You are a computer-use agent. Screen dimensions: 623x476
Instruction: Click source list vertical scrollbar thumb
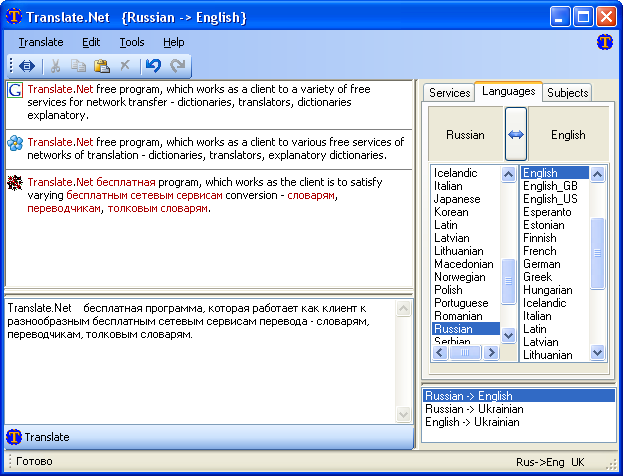[x=508, y=281]
